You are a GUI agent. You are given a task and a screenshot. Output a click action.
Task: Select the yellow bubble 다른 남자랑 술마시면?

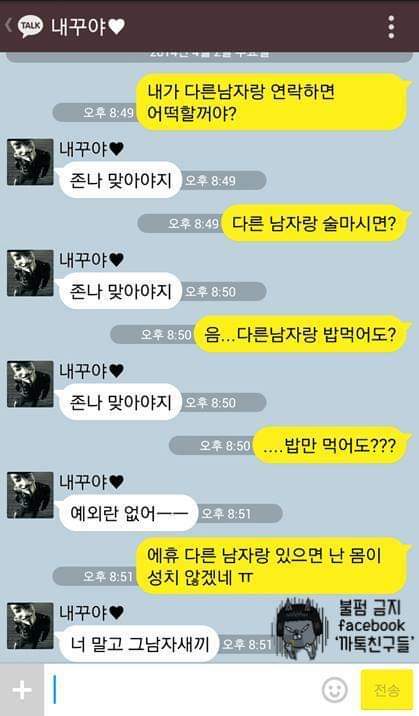(x=316, y=224)
